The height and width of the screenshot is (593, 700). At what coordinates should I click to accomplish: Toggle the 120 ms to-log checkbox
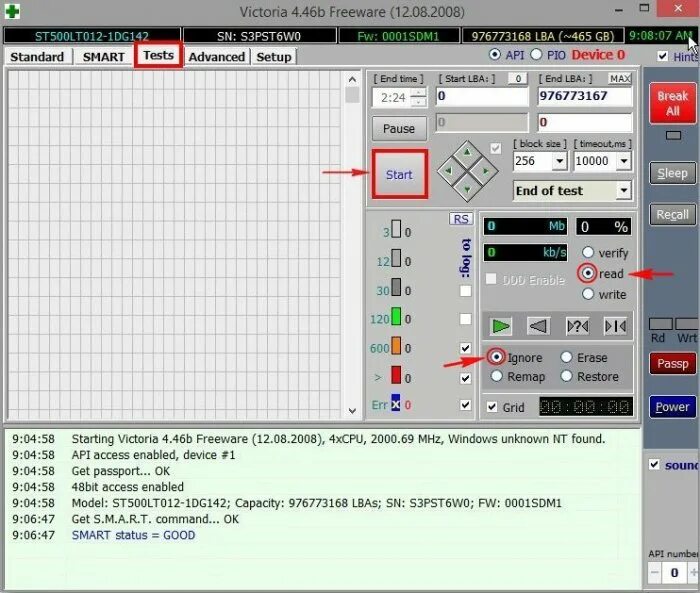click(465, 319)
